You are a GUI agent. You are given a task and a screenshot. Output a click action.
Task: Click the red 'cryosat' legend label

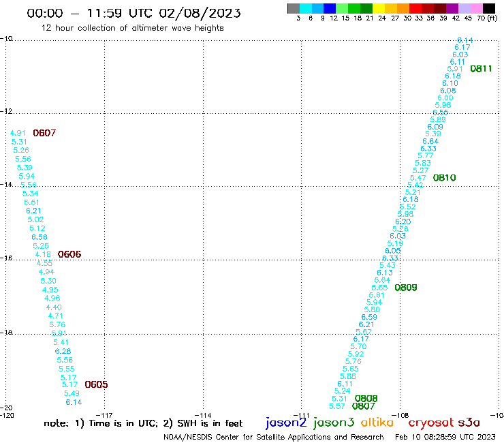click(x=431, y=423)
